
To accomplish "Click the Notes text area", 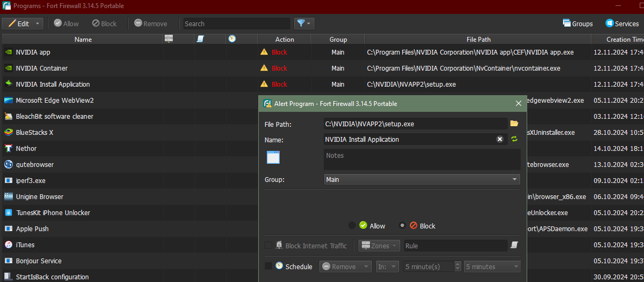I will (x=422, y=159).
